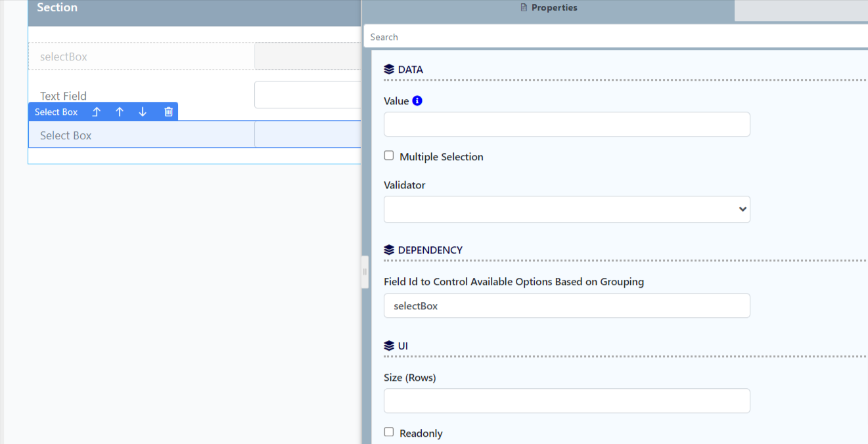The image size is (868, 444).
Task: Click the properties panel resize handle
Action: click(x=365, y=272)
